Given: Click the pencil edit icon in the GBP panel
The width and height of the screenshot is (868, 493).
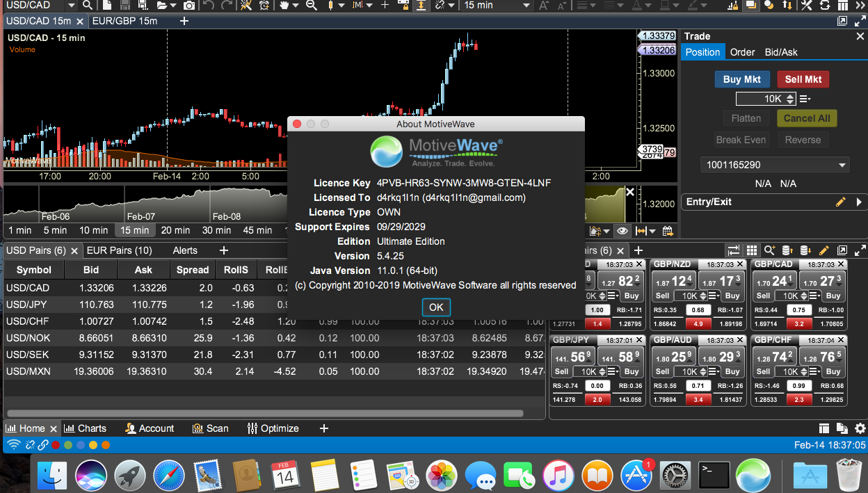Looking at the screenshot, I should [824, 250].
